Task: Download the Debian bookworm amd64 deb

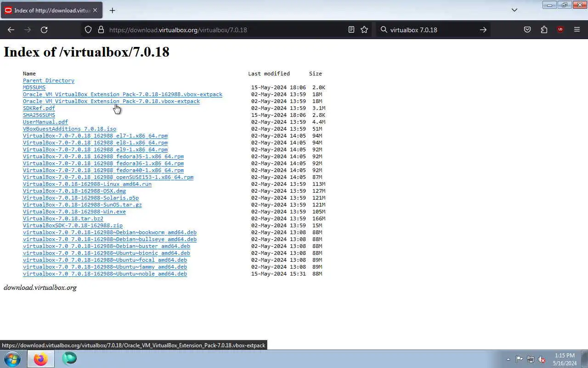Action: [110, 232]
